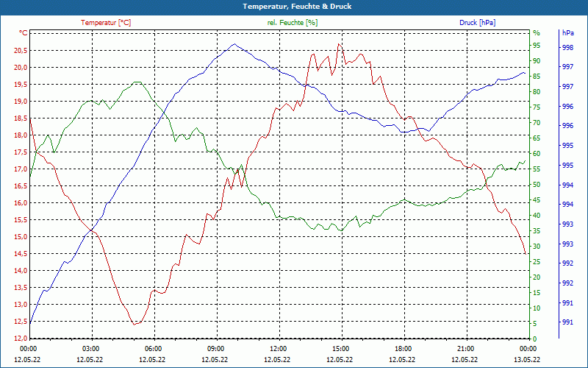This screenshot has width=588, height=368.
Task: Click the '16,0' temperature axis tick
Action: (21, 202)
